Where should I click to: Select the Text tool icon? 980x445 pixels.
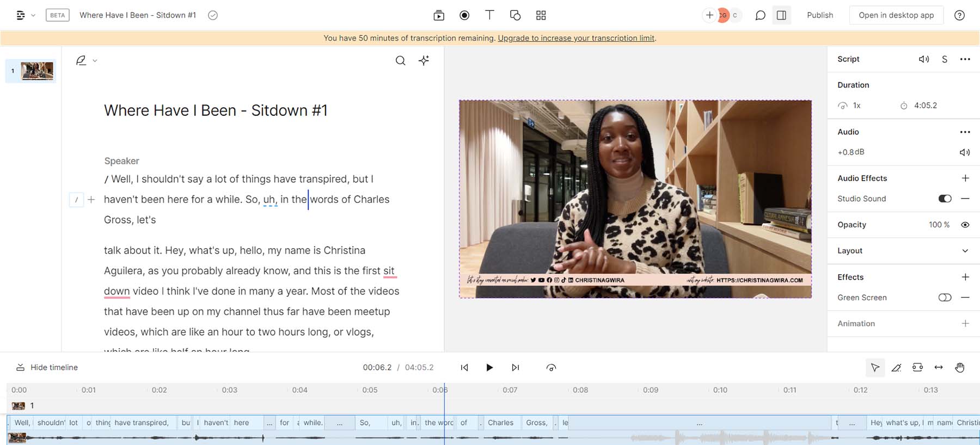(x=489, y=15)
